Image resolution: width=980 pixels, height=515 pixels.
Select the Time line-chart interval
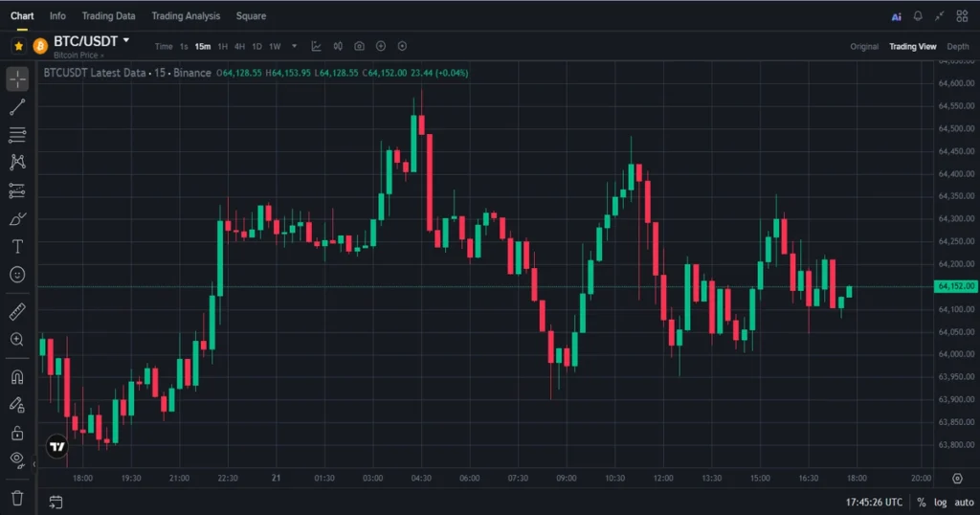pos(164,46)
